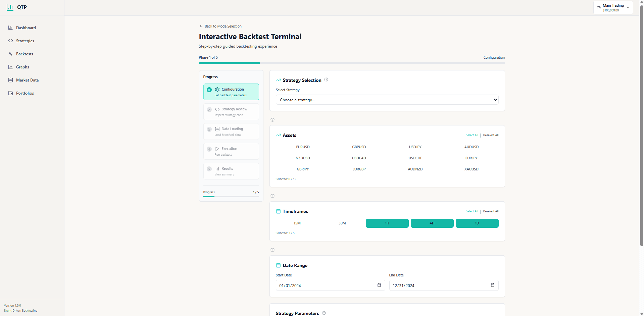This screenshot has height=316, width=644.
Task: Toggle the XAUUSD asset
Action: 471,169
